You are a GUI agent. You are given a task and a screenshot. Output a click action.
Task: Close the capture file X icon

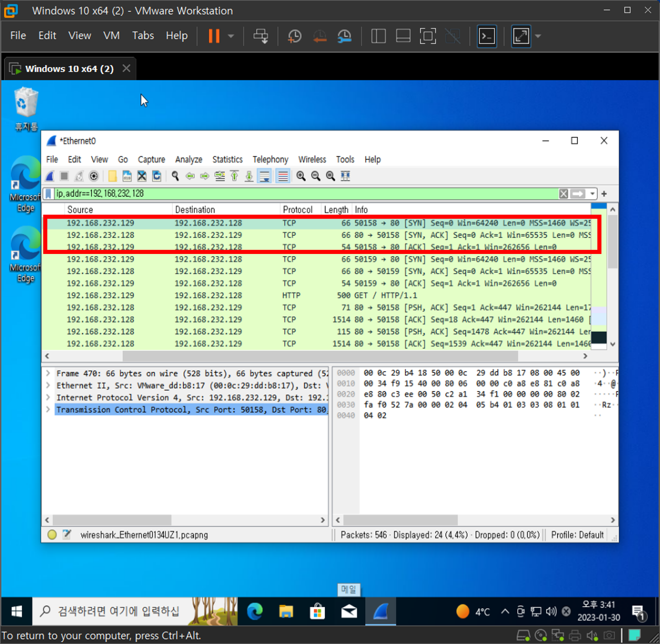coord(142,176)
